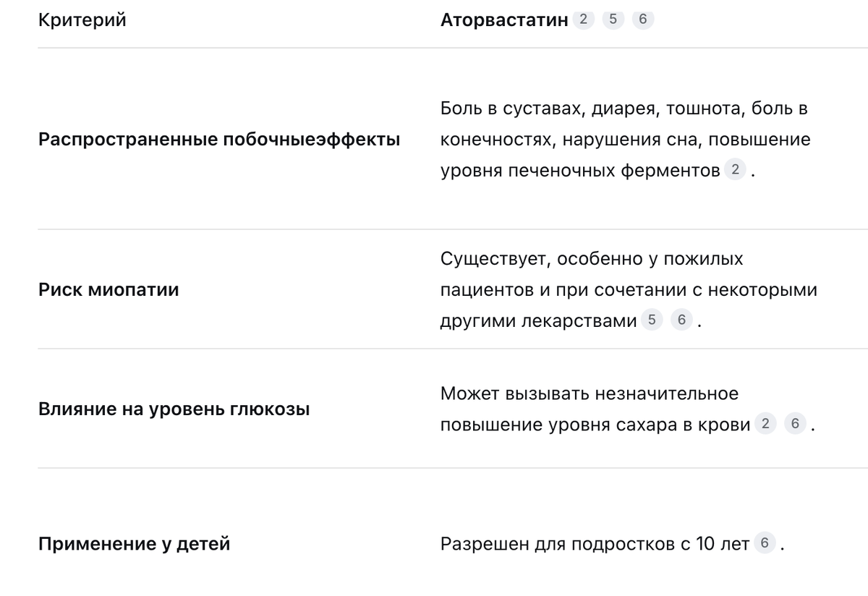Open citation 2 after 'сахара в крови'
This screenshot has width=868, height=596.
(x=765, y=424)
